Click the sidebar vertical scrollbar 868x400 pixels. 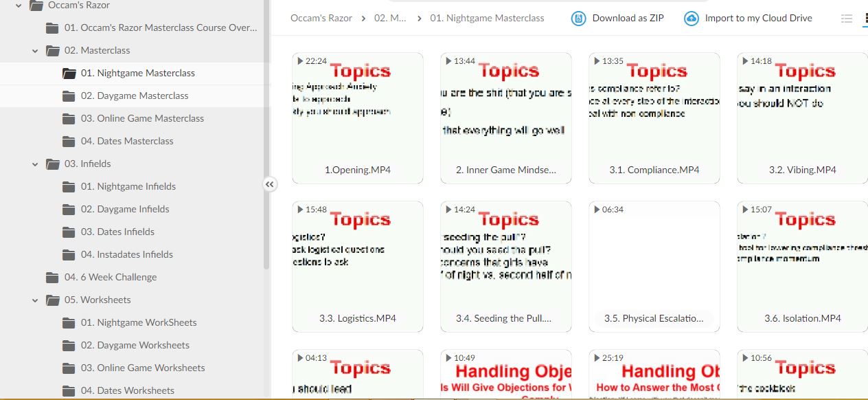[266, 137]
